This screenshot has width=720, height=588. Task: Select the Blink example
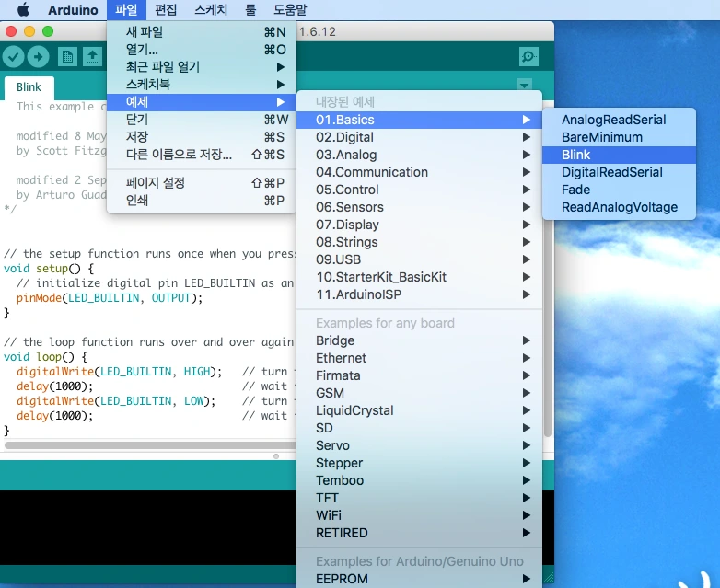pyautogui.click(x=619, y=155)
